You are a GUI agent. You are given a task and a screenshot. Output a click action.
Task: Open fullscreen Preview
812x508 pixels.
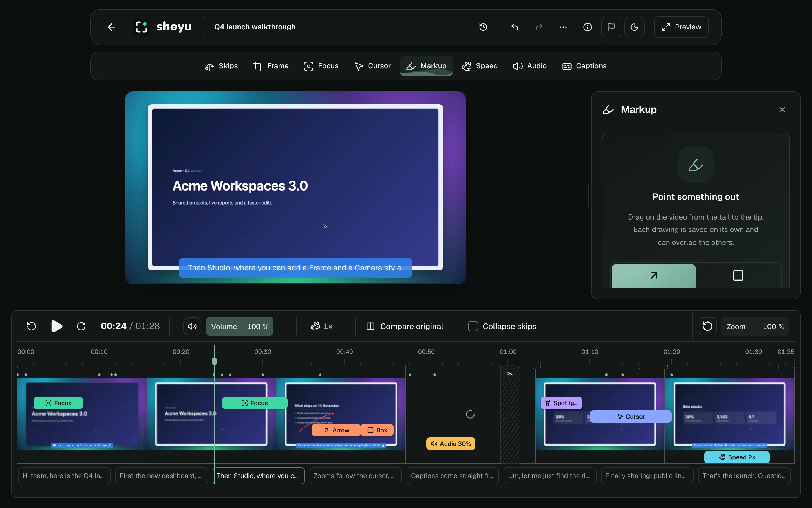coord(681,27)
